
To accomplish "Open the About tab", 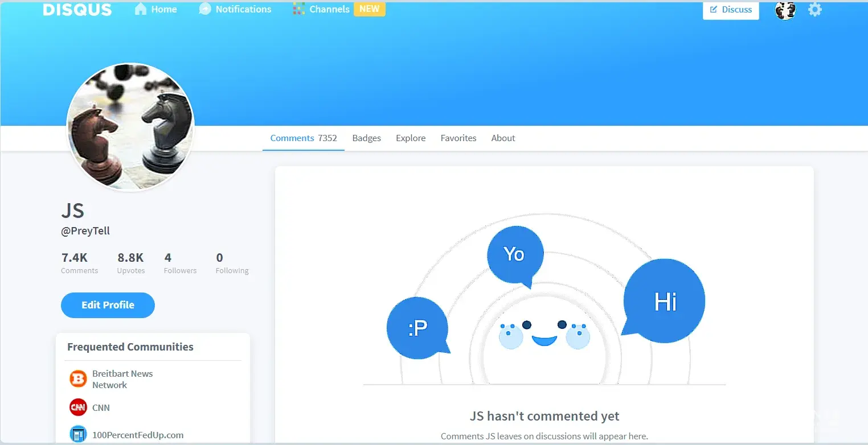I will [503, 138].
